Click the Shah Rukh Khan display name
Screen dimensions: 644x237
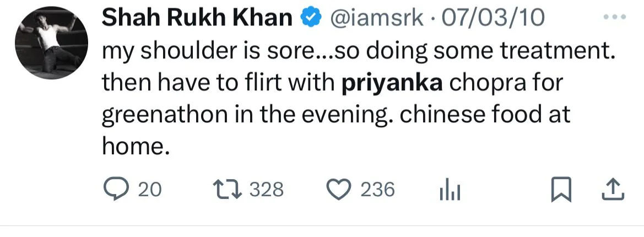coord(197,19)
